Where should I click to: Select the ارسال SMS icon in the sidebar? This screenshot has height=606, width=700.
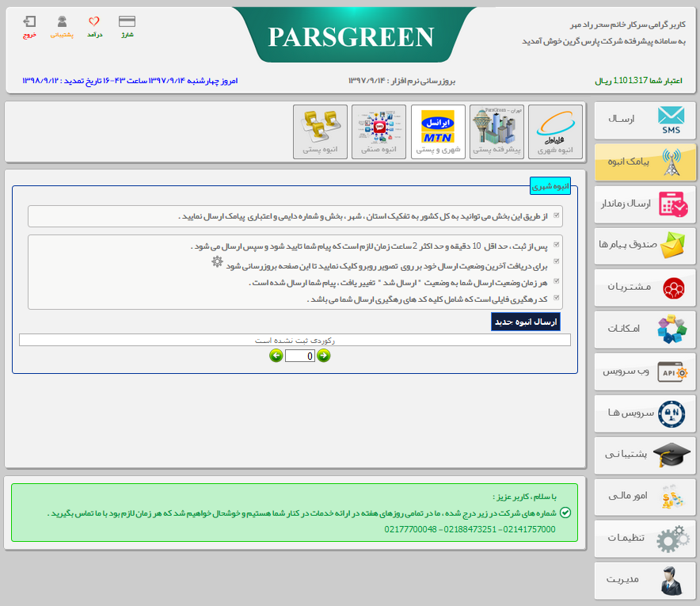coord(645,120)
